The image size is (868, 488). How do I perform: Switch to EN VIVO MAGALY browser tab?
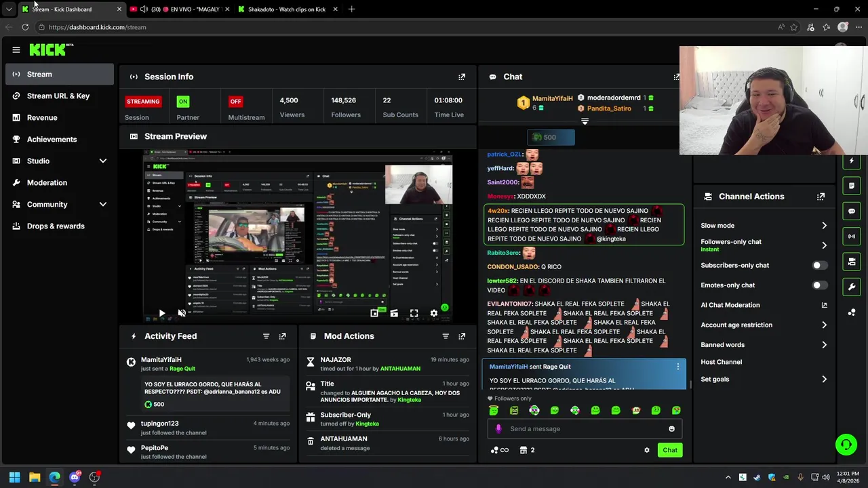tap(179, 9)
